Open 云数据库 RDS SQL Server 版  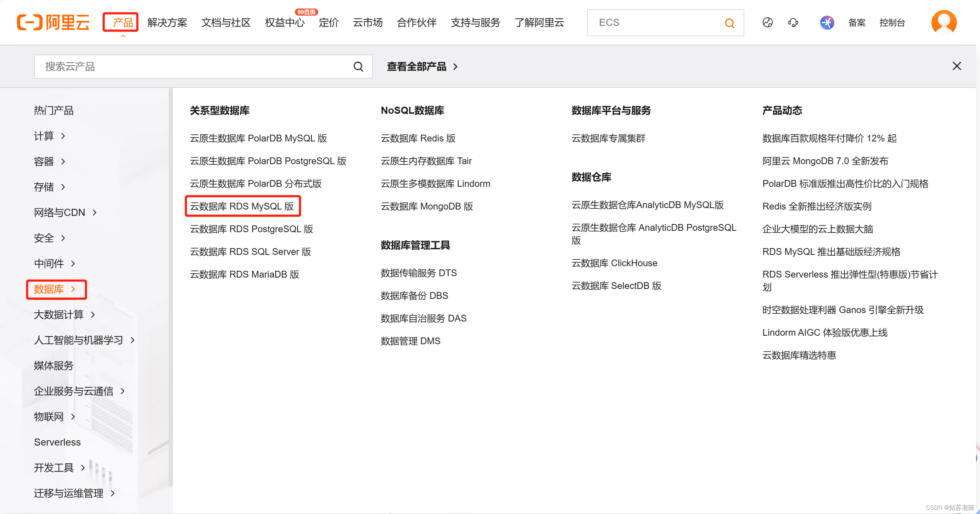tap(250, 251)
